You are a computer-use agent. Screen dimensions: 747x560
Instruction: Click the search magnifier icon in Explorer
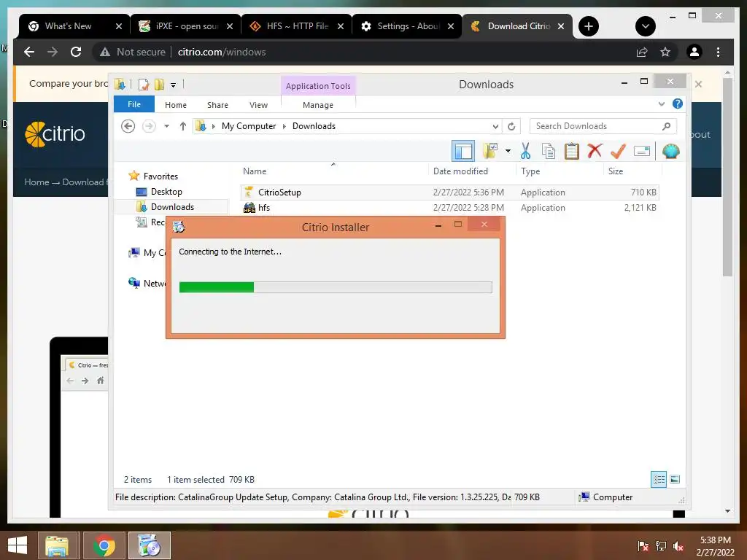tap(667, 126)
